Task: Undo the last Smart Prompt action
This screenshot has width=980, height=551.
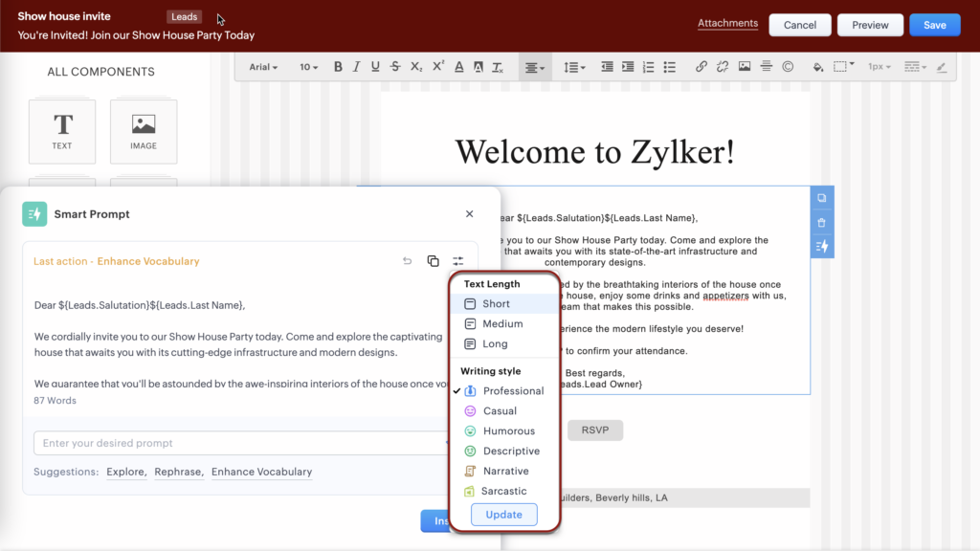Action: [407, 261]
